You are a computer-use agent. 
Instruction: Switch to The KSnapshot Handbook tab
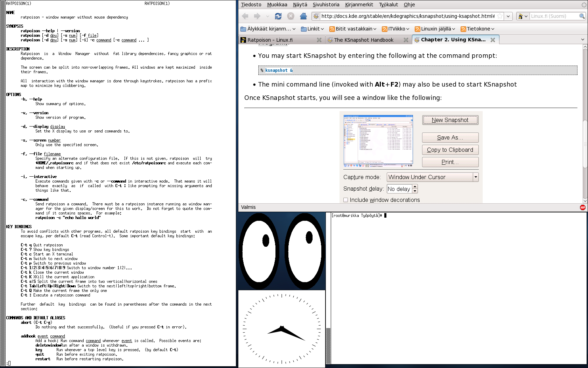pos(364,40)
